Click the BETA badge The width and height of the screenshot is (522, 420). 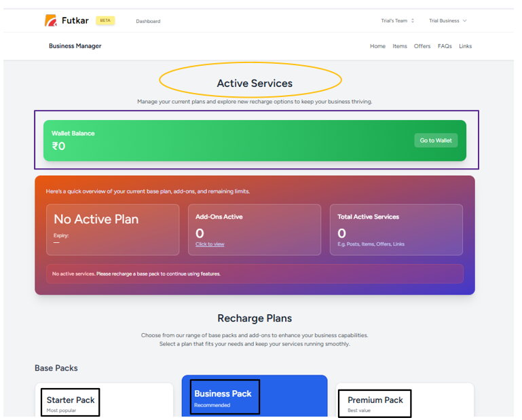105,20
